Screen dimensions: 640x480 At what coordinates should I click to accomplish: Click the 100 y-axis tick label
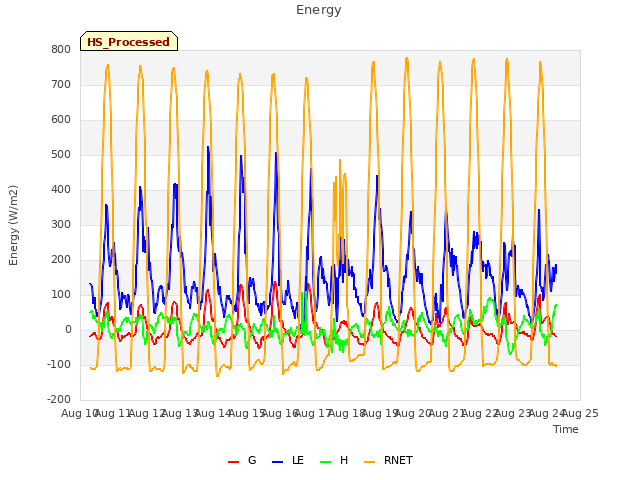click(61, 295)
